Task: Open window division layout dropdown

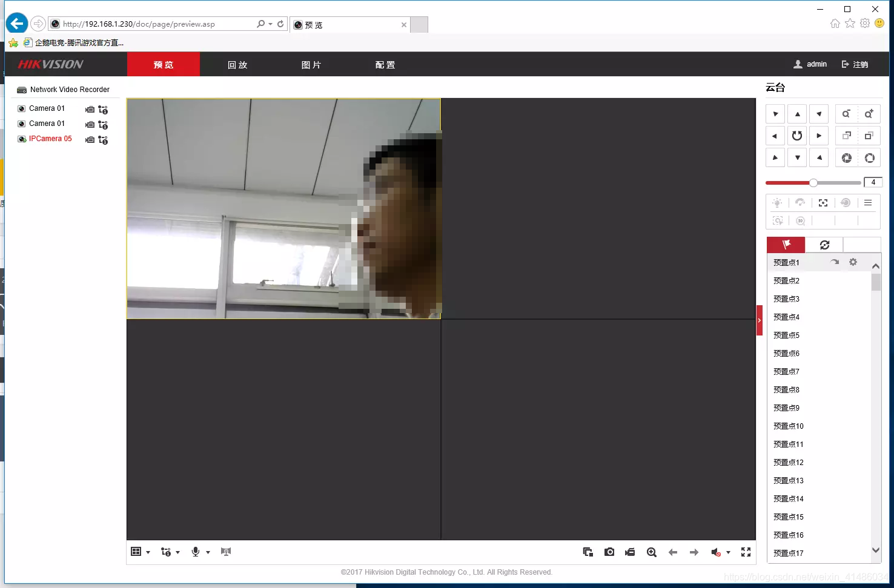Action: [x=141, y=552]
